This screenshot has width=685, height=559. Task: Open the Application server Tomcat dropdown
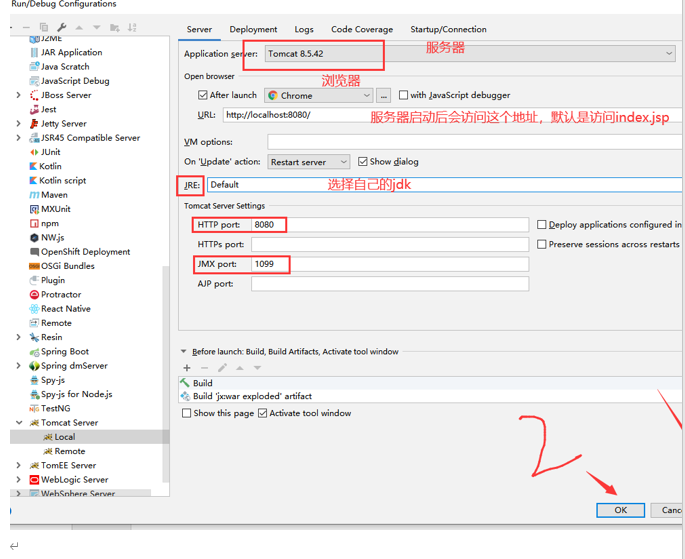(x=470, y=54)
